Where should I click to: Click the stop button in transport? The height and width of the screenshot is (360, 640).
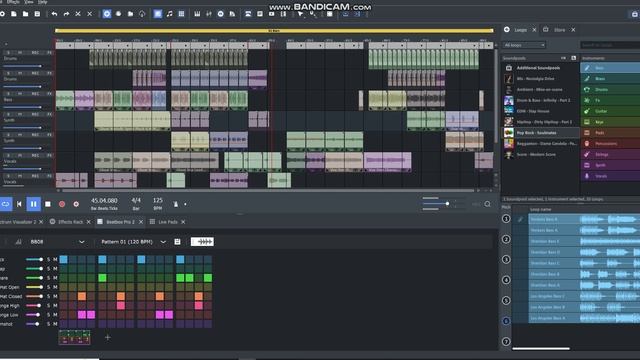(48, 204)
